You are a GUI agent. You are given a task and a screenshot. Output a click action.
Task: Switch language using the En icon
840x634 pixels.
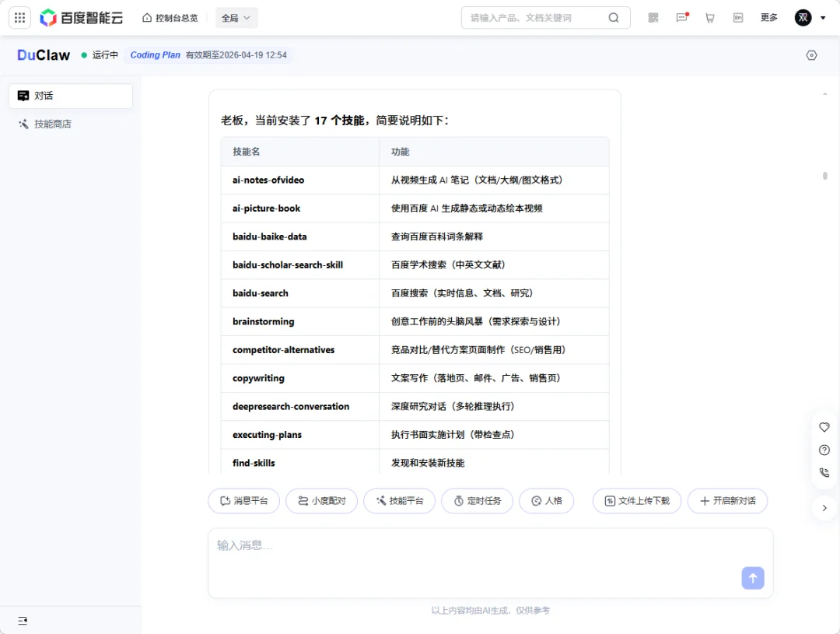(x=738, y=17)
